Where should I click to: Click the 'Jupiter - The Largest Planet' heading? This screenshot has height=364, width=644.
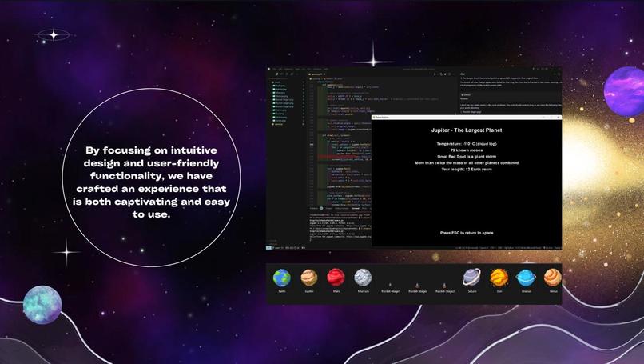(x=467, y=130)
